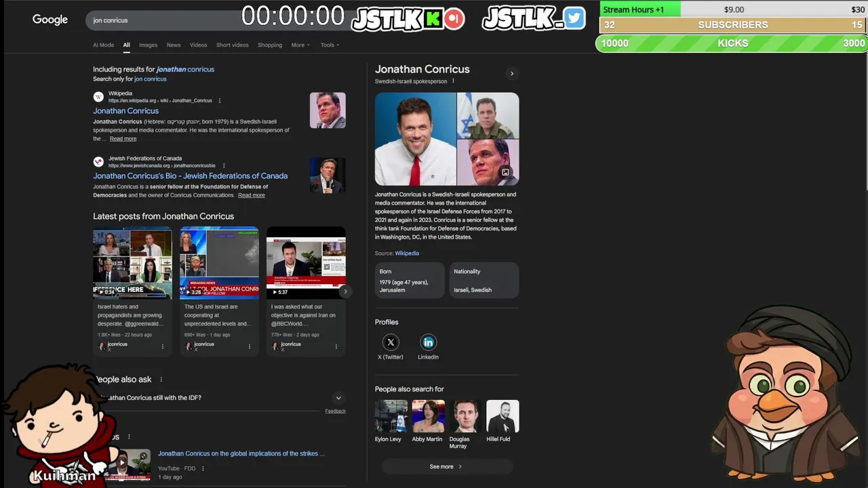Open Jonathan Conricus's Bio - Jewish Federations link
The width and height of the screenshot is (868, 488).
(190, 176)
